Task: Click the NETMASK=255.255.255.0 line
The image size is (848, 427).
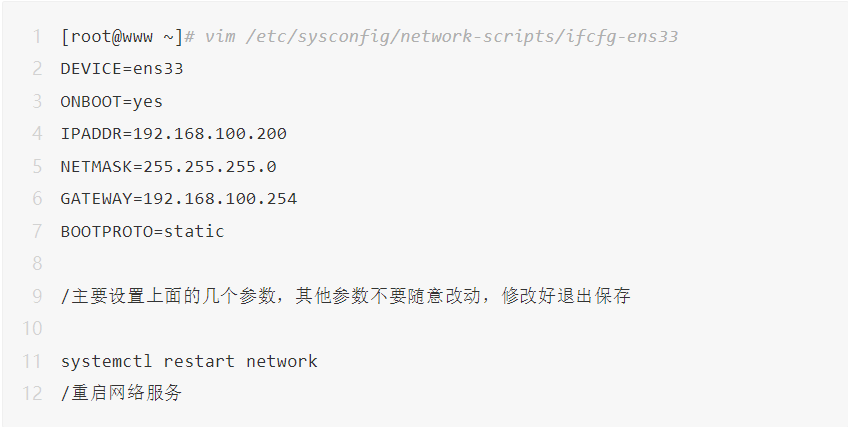Action: pos(168,166)
